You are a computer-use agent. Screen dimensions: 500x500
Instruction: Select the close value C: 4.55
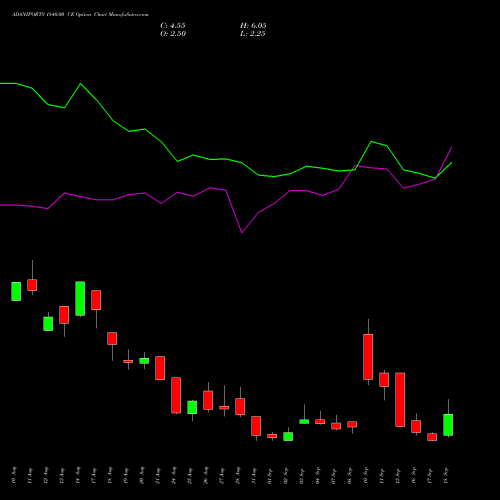(173, 26)
